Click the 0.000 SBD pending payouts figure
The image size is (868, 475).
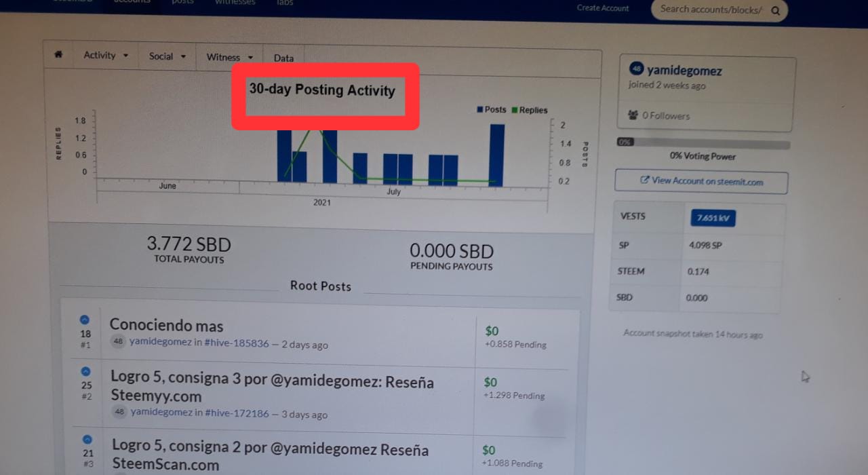(x=452, y=252)
